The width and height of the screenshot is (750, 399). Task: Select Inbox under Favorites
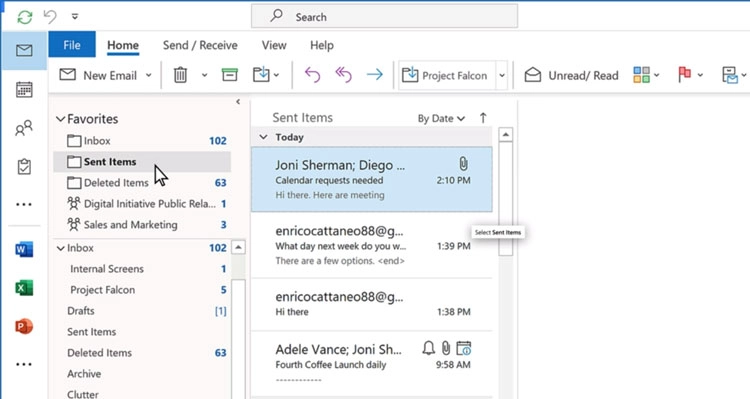[x=142, y=141]
